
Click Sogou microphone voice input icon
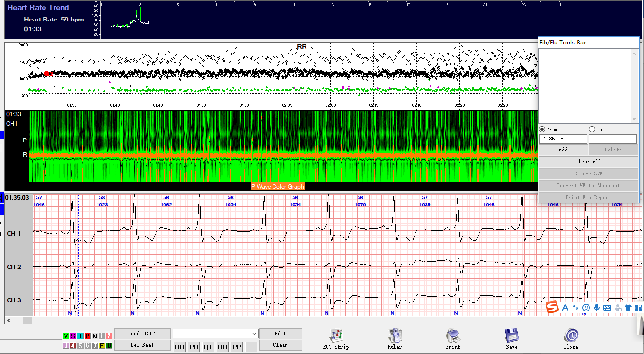point(597,308)
